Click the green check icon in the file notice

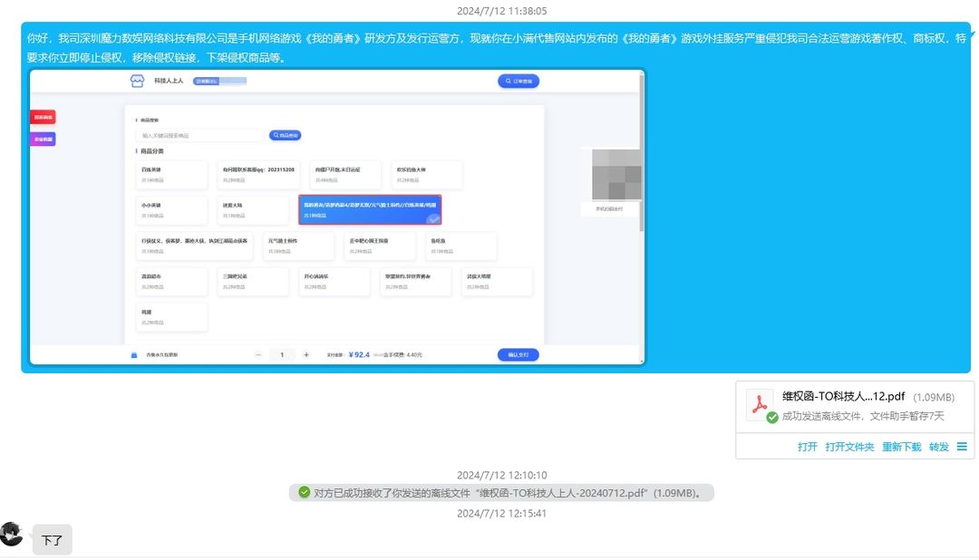(x=304, y=493)
